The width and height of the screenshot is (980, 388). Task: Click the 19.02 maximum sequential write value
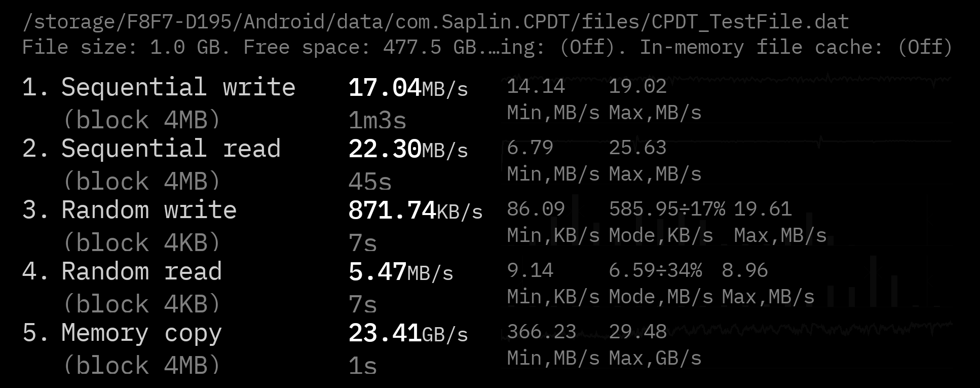[637, 86]
